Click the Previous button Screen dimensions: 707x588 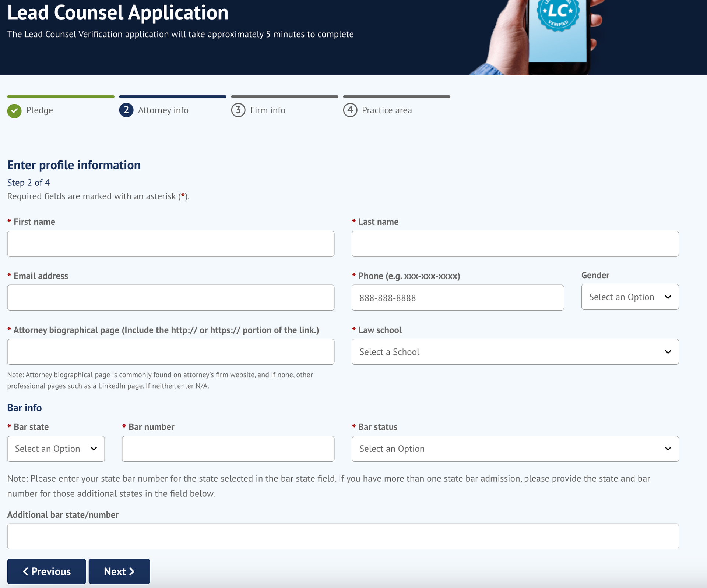pos(47,571)
